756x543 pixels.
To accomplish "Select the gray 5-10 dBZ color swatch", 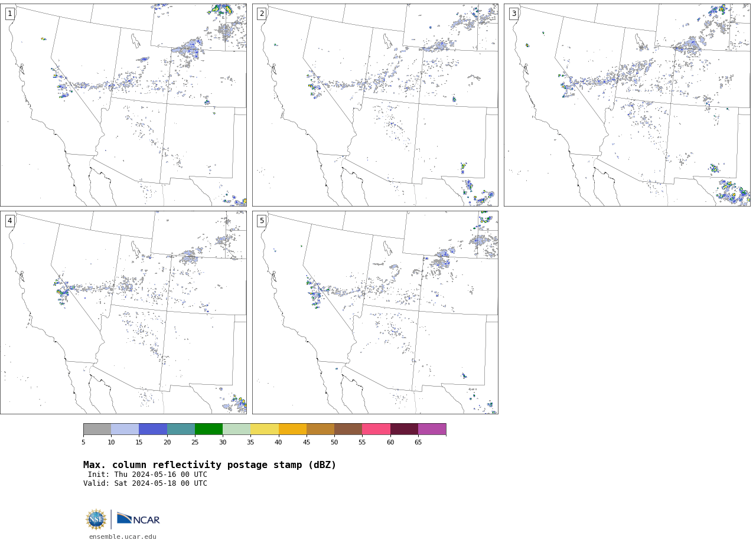I will point(97,429).
